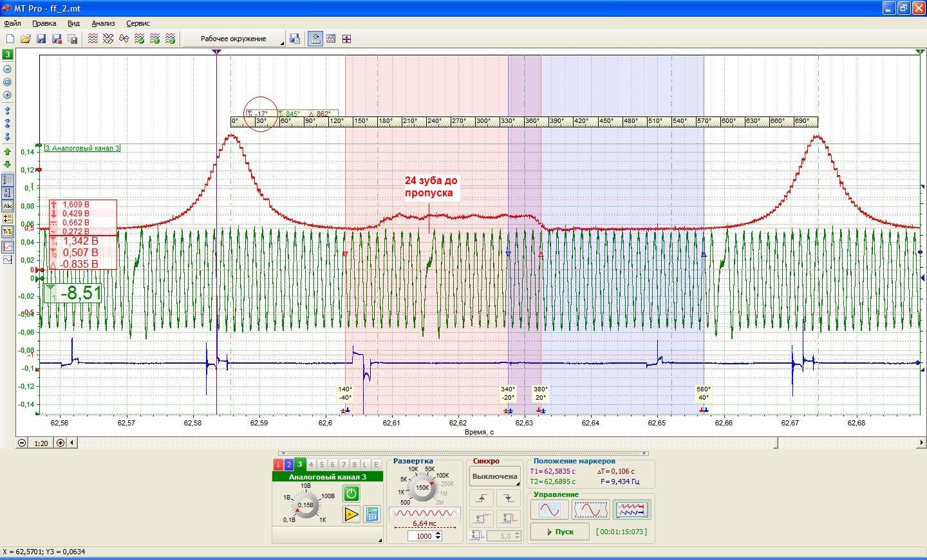Click the oscilloscope mode sine wave button
Screen dimensions: 927x560
coord(549,510)
